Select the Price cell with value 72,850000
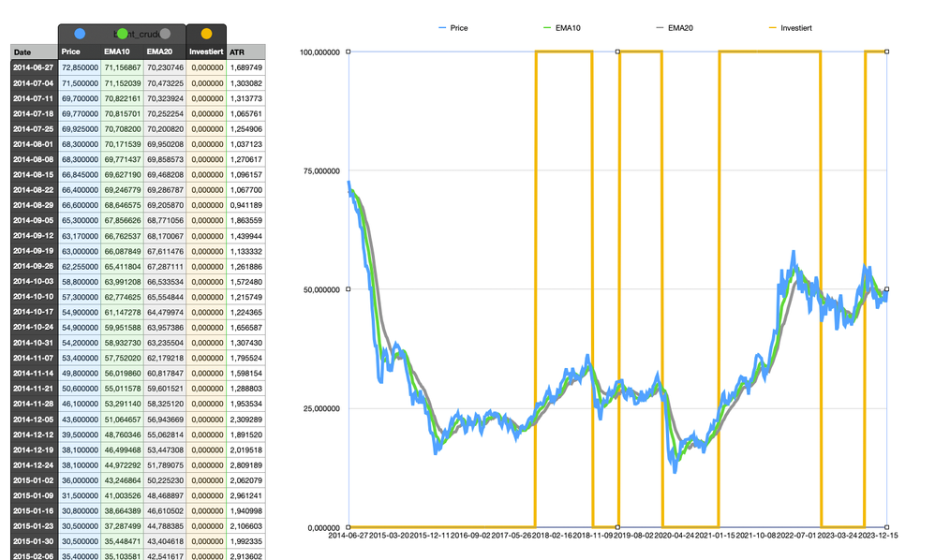950x560 pixels. (79, 67)
